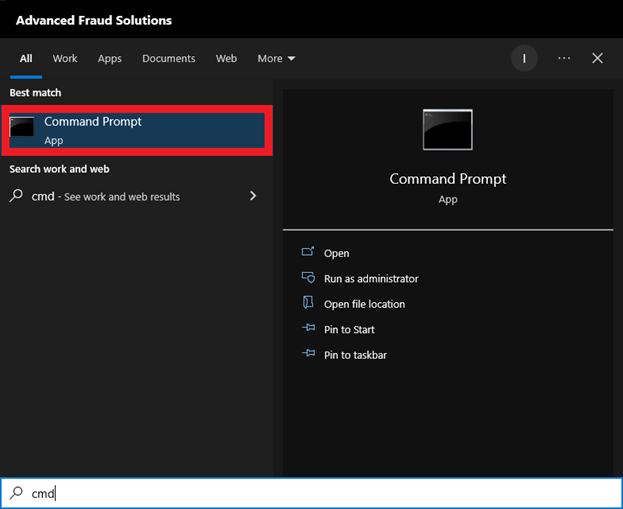The width and height of the screenshot is (623, 509).
Task: Click magnifier icon beside cmd web result
Action: click(x=16, y=195)
